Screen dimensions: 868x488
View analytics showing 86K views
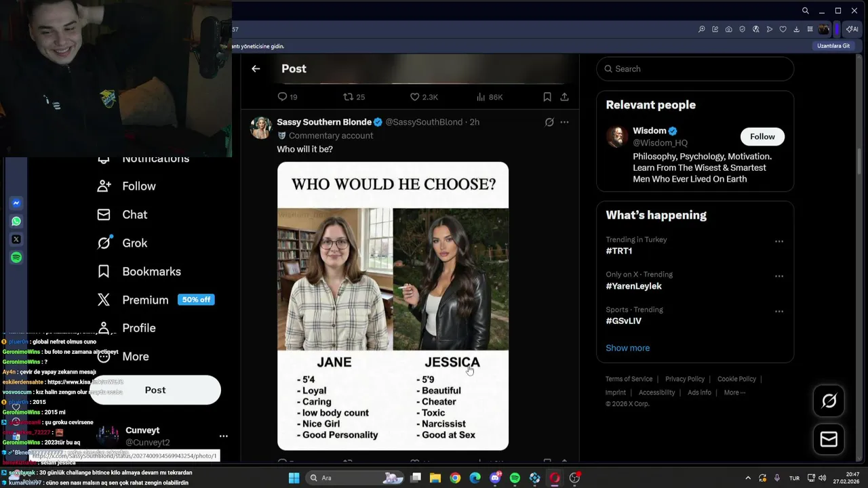tap(490, 97)
